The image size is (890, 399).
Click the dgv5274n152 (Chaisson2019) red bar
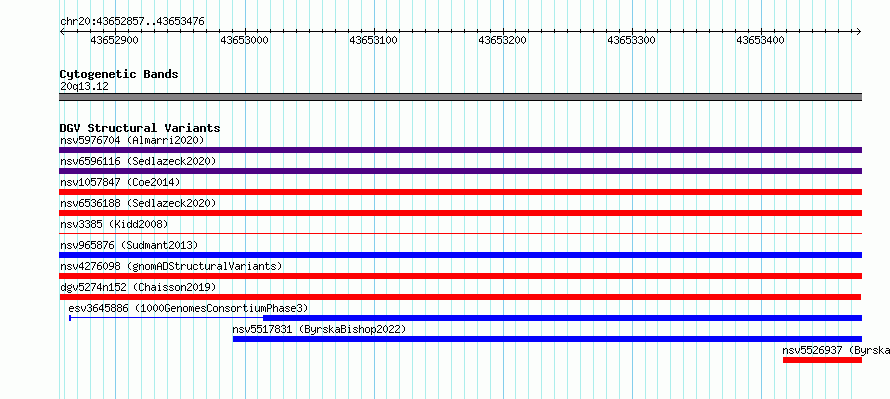(460, 297)
